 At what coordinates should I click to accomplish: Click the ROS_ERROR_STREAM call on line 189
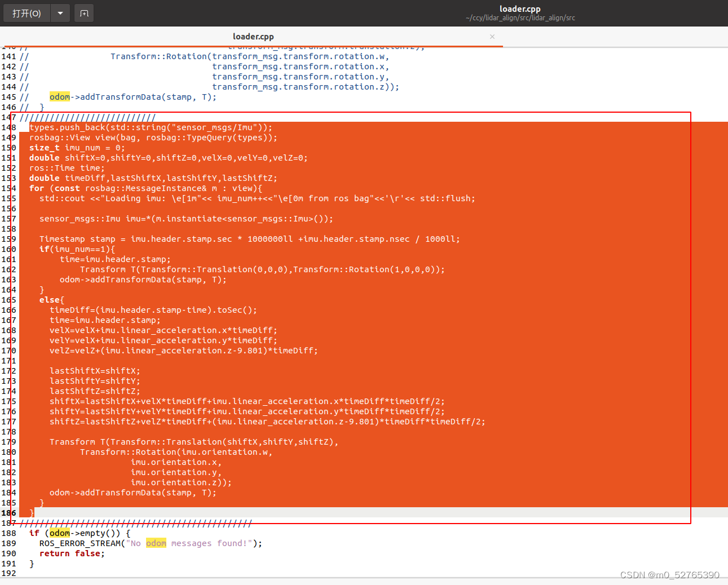coord(79,543)
